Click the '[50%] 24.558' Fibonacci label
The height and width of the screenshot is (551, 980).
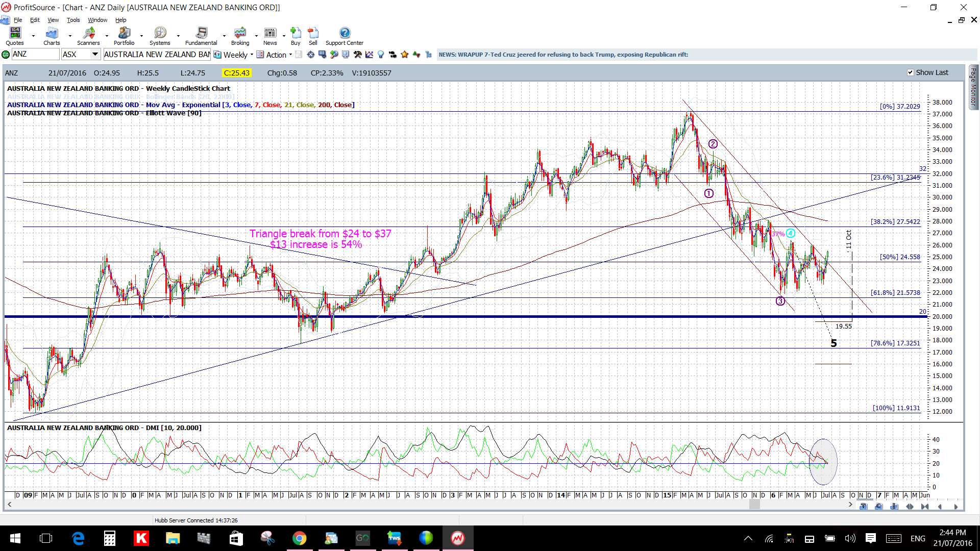coord(900,257)
